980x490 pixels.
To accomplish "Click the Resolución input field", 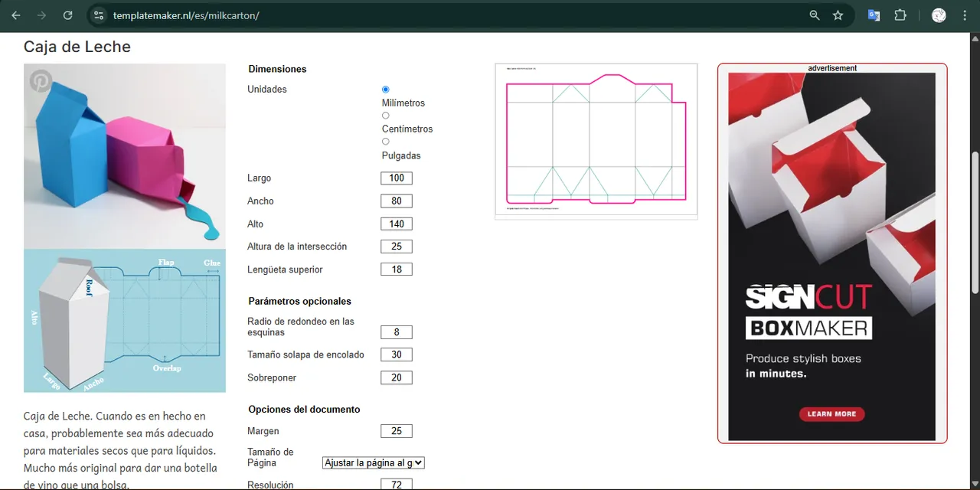I will coord(397,485).
